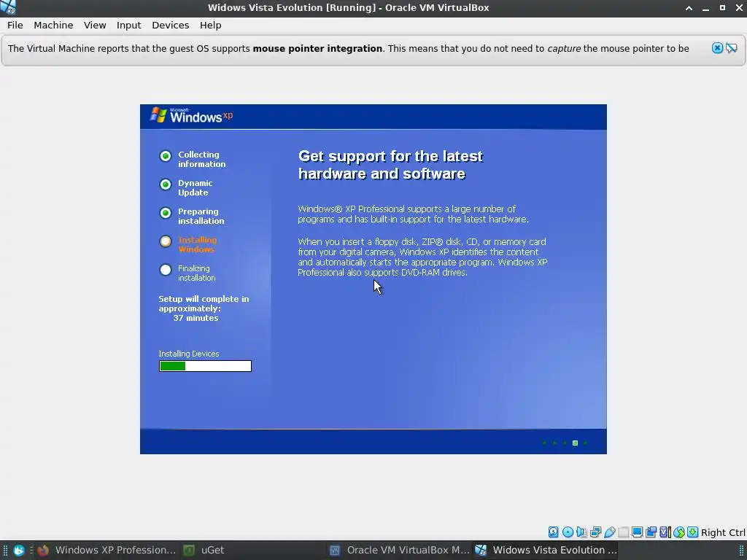This screenshot has width=747, height=560.
Task: Click the Finalizing installation step indicator
Action: tap(166, 270)
